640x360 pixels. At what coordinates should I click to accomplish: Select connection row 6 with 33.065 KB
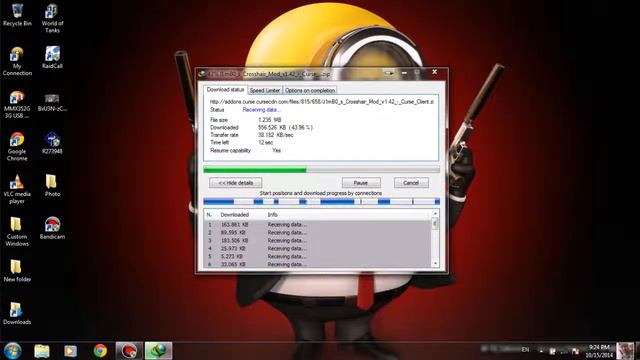tap(317, 264)
